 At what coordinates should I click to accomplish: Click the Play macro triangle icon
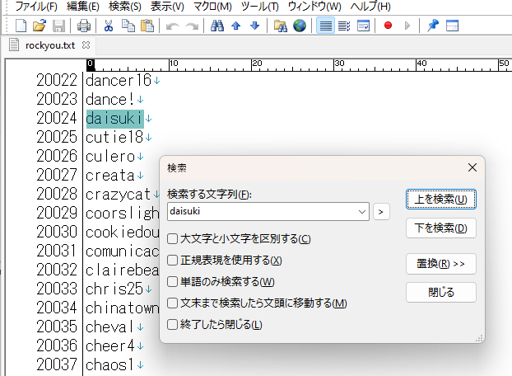(407, 26)
